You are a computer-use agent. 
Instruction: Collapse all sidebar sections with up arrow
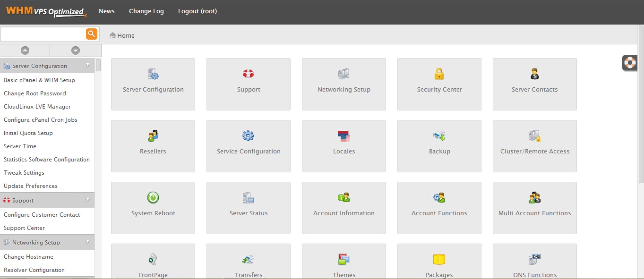pyautogui.click(x=25, y=51)
